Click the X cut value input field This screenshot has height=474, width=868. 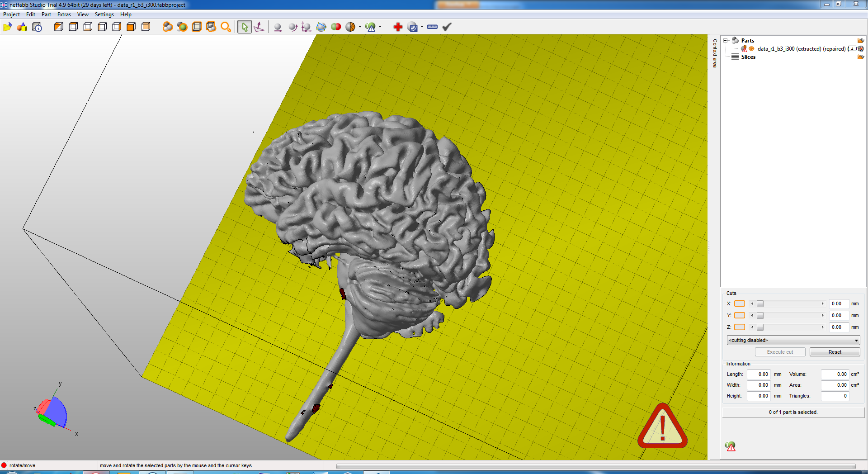pyautogui.click(x=838, y=303)
